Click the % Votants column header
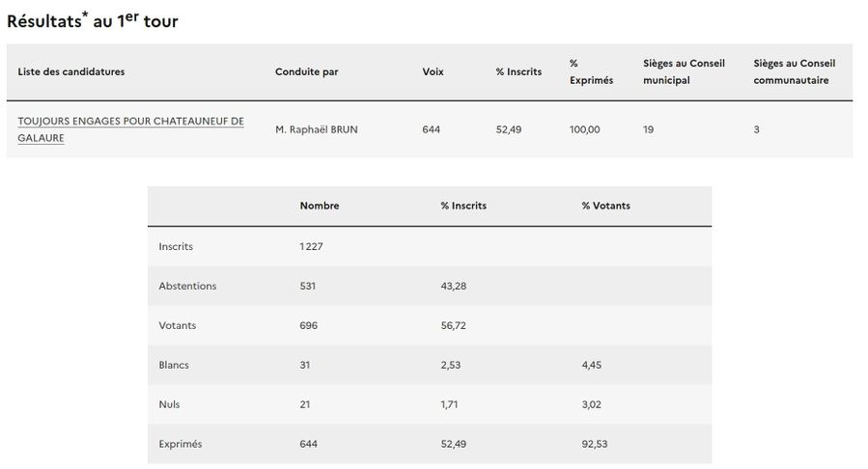The height and width of the screenshot is (469, 868). (x=605, y=206)
